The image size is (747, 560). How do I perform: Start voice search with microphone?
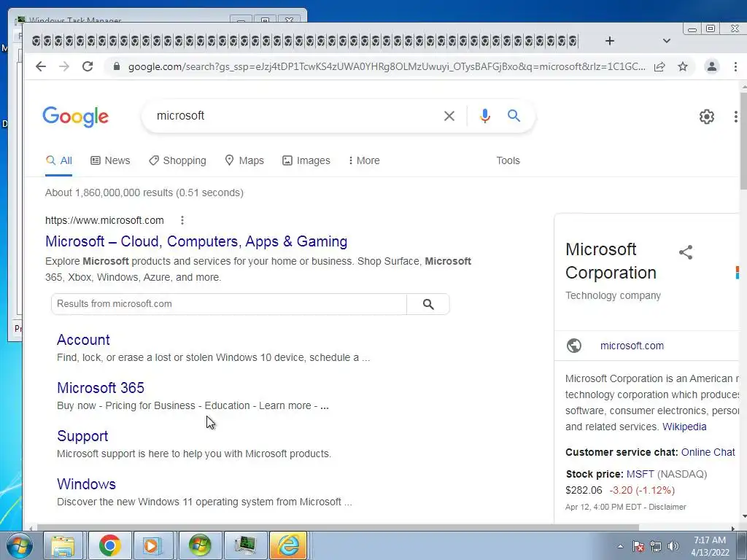(x=484, y=116)
